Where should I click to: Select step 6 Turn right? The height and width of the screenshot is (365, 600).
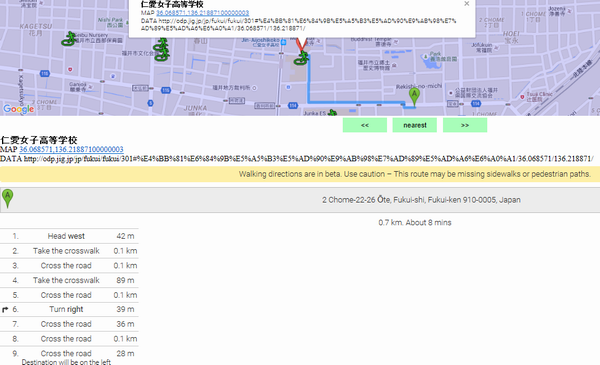pos(69,310)
